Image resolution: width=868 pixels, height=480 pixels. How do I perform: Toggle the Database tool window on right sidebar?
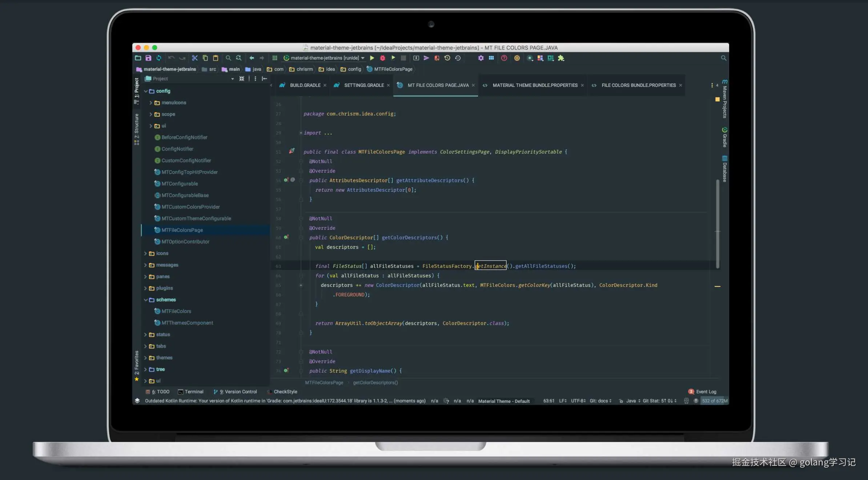point(724,169)
